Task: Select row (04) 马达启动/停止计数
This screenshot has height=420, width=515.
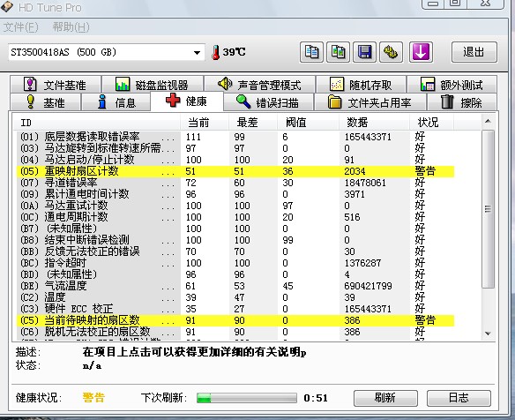Action: 235,160
